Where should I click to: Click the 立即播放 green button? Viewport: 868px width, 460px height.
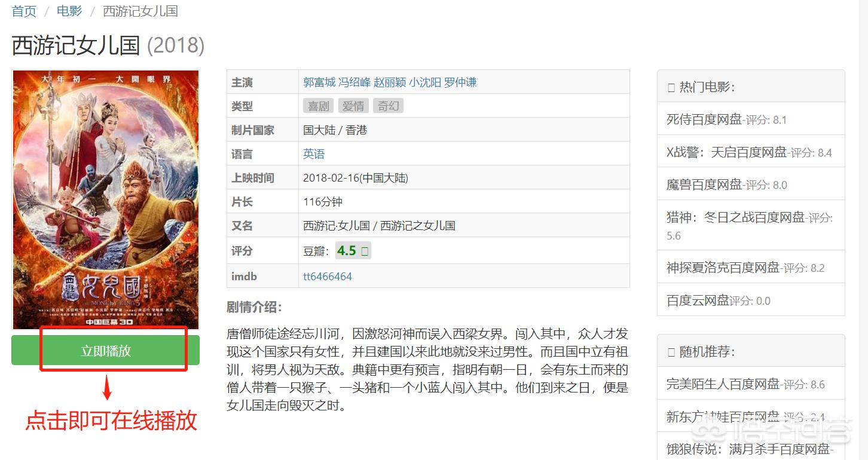(x=105, y=351)
